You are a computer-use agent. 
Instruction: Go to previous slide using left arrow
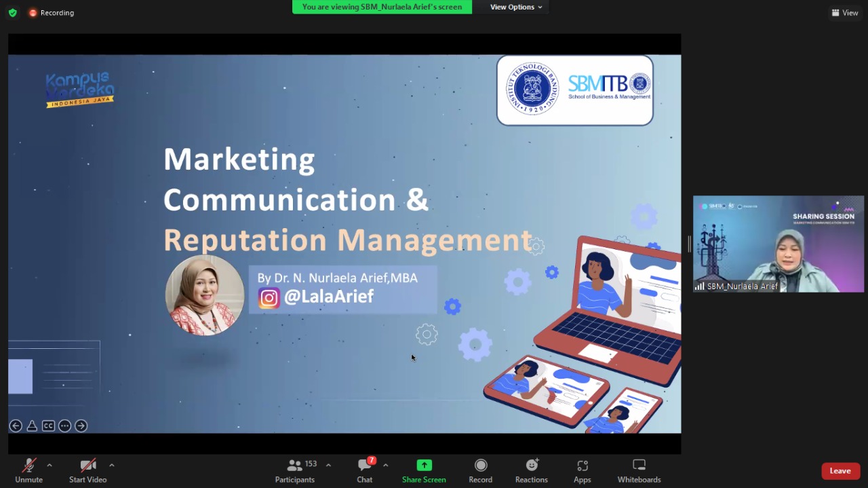pos(16,426)
